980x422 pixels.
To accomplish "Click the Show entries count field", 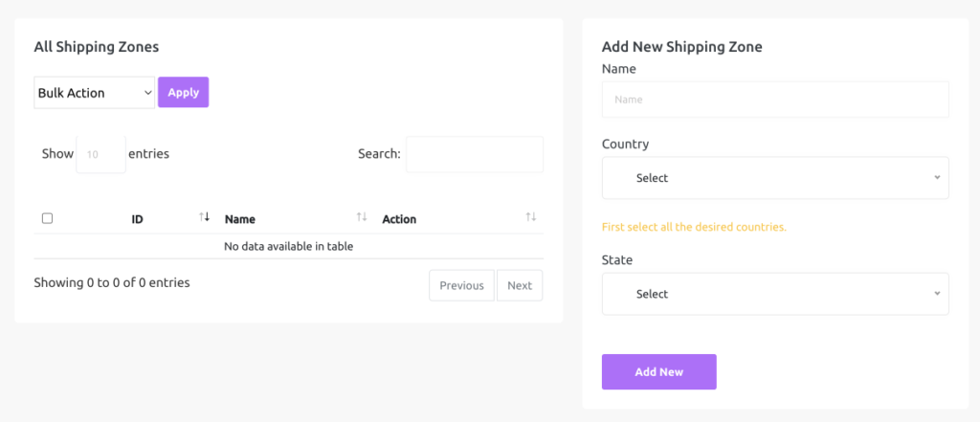I will point(101,154).
